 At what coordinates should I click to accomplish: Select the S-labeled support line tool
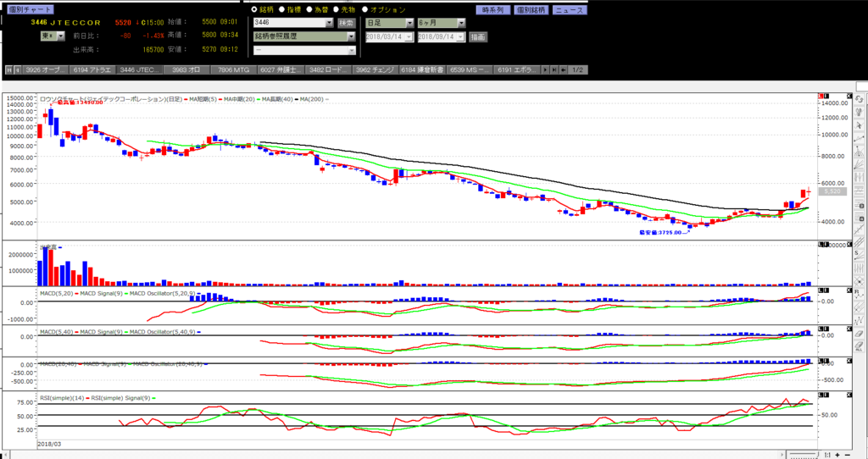[860, 254]
